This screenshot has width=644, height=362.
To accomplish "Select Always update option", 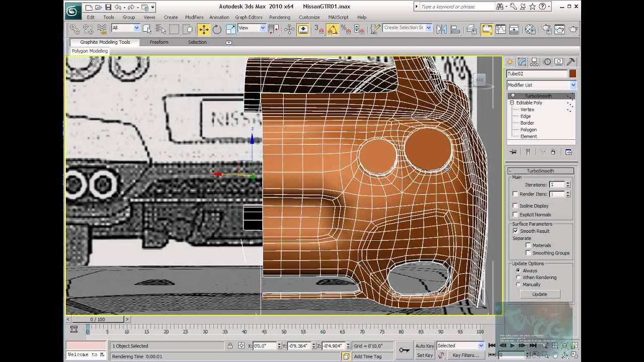I will tap(518, 270).
